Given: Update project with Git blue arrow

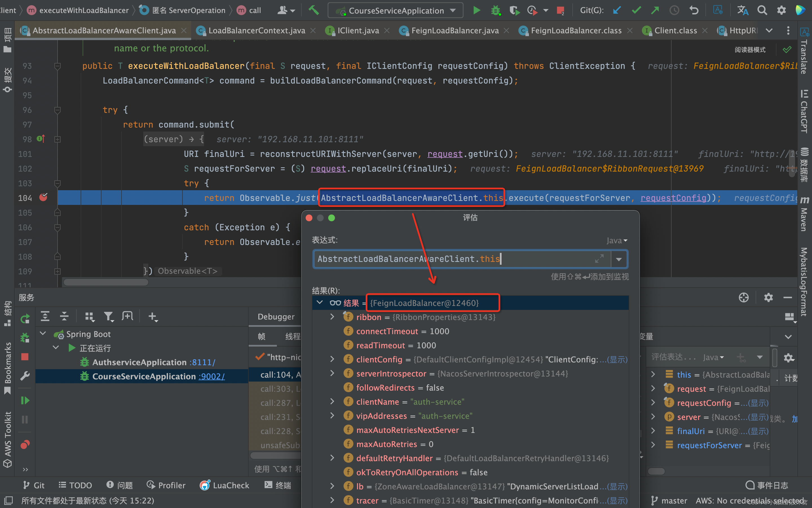Looking at the screenshot, I should pyautogui.click(x=616, y=10).
